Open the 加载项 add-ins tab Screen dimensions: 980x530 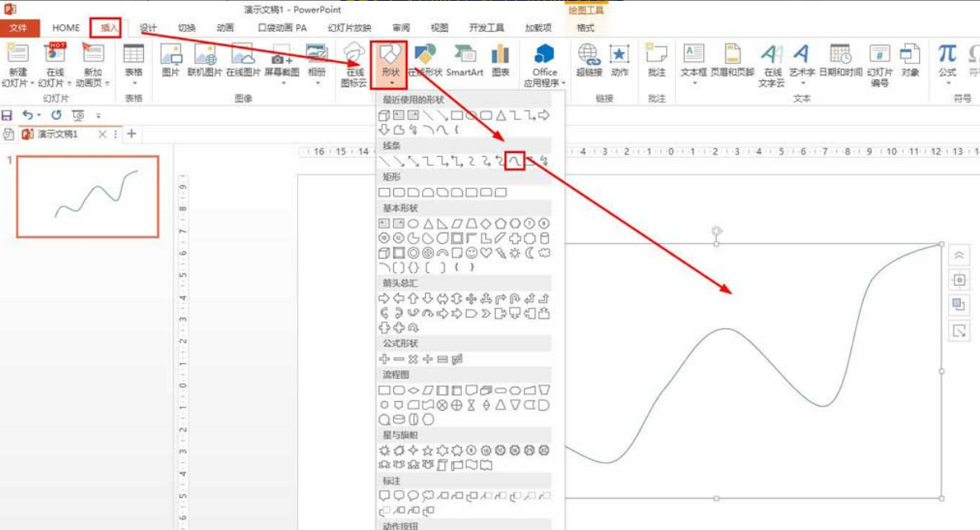point(538,27)
